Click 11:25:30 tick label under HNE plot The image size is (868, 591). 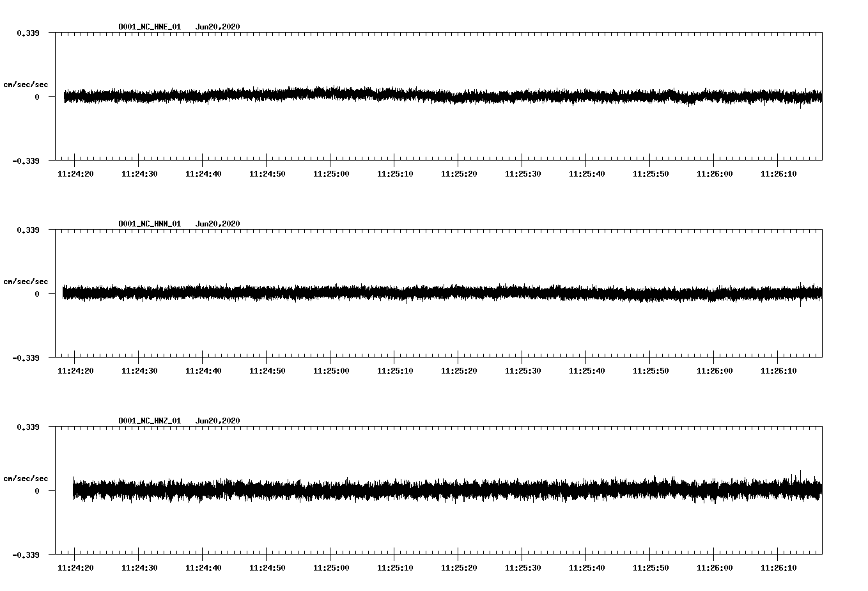pos(523,174)
